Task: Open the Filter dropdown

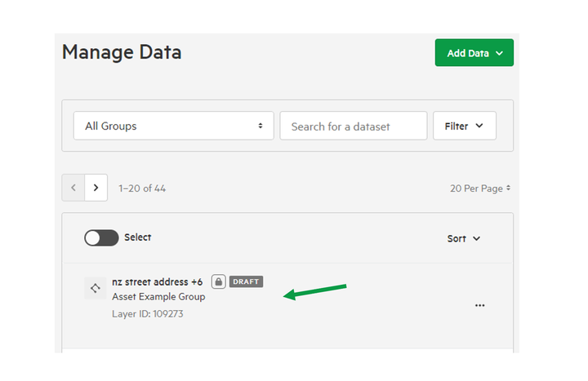Action: [464, 126]
